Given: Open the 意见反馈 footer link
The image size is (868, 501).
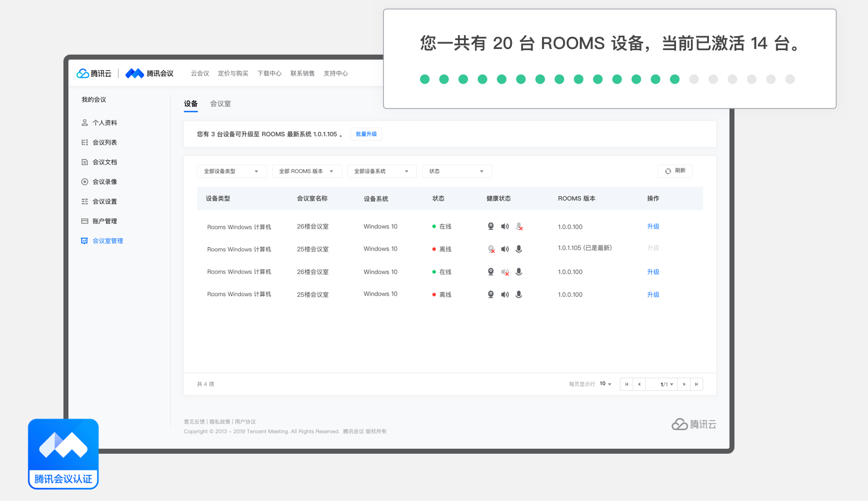Looking at the screenshot, I should pos(194,422).
